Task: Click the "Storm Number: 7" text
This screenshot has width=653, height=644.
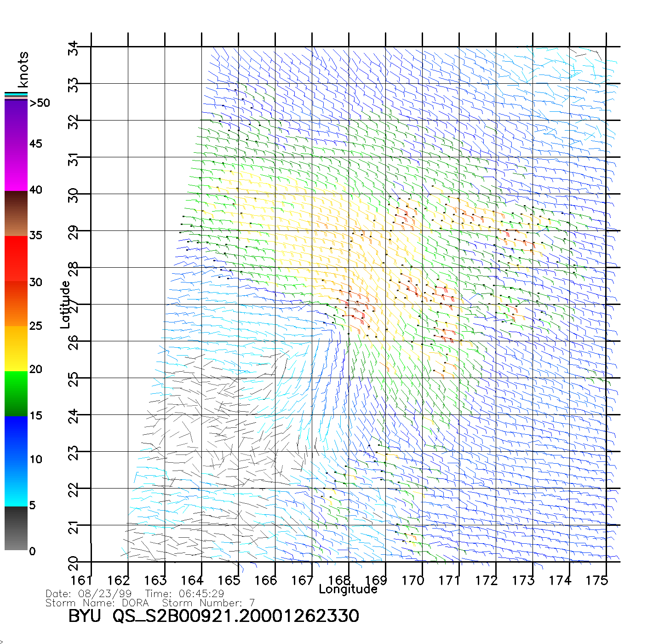Action: point(208,603)
